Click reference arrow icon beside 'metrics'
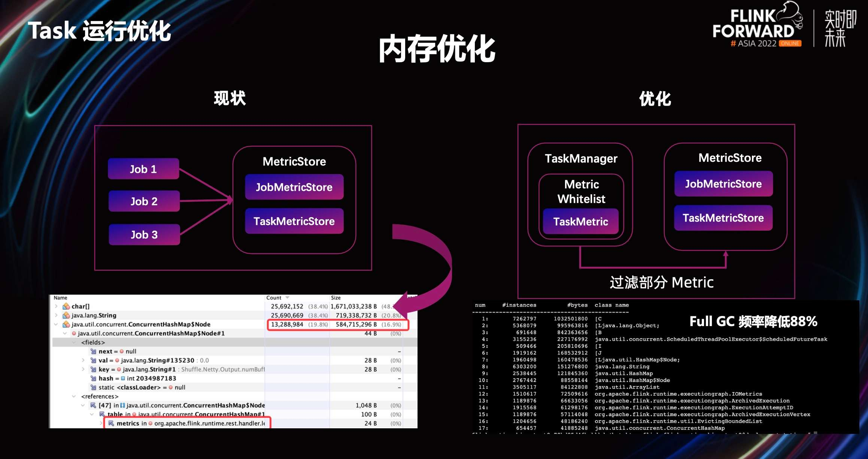 coord(111,423)
